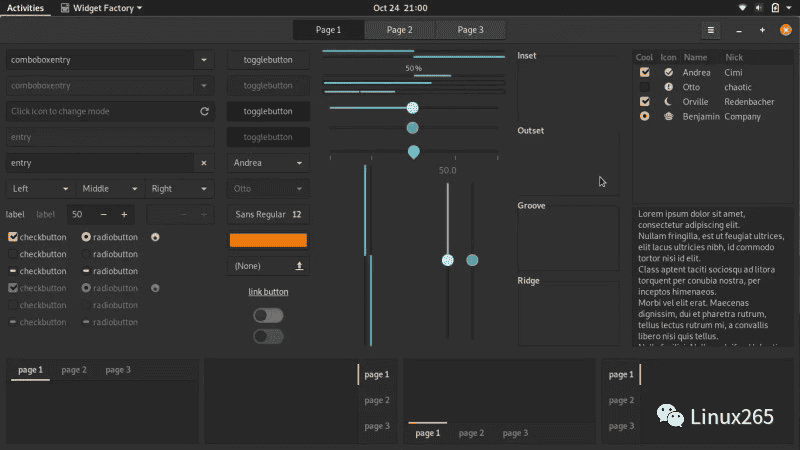This screenshot has height=450, width=800.
Task: Select page 2 in the bottom-left notebook
Action: click(x=74, y=370)
